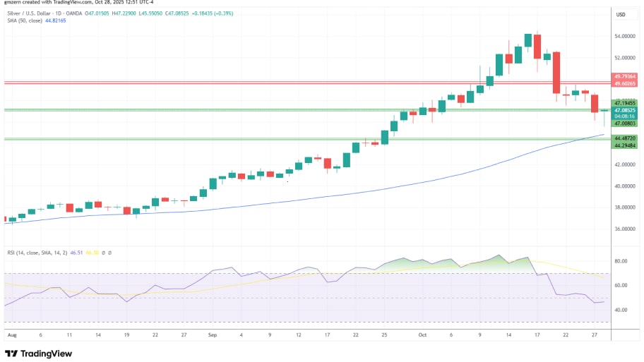Image resolution: width=644 pixels, height=362 pixels.
Task: Click the 54.00000 price axis label
Action: 625,36
